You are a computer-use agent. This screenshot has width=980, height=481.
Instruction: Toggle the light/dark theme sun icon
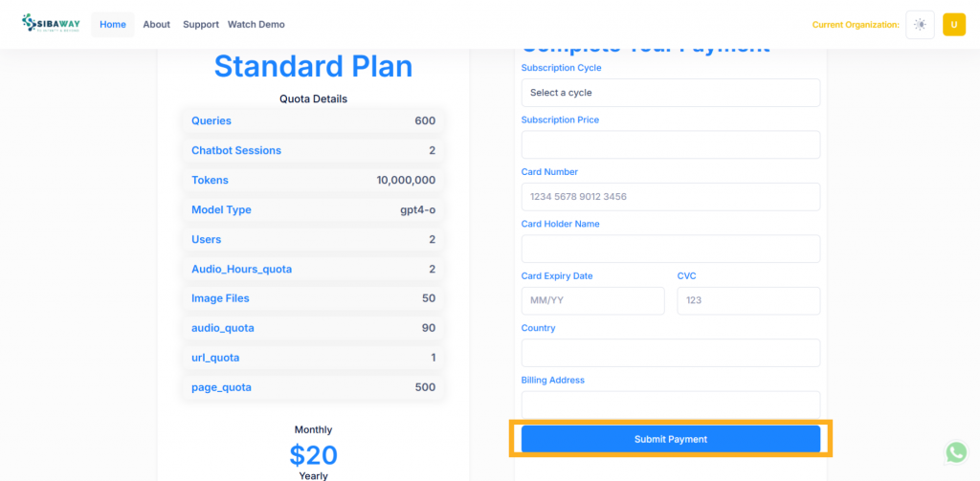(x=920, y=25)
